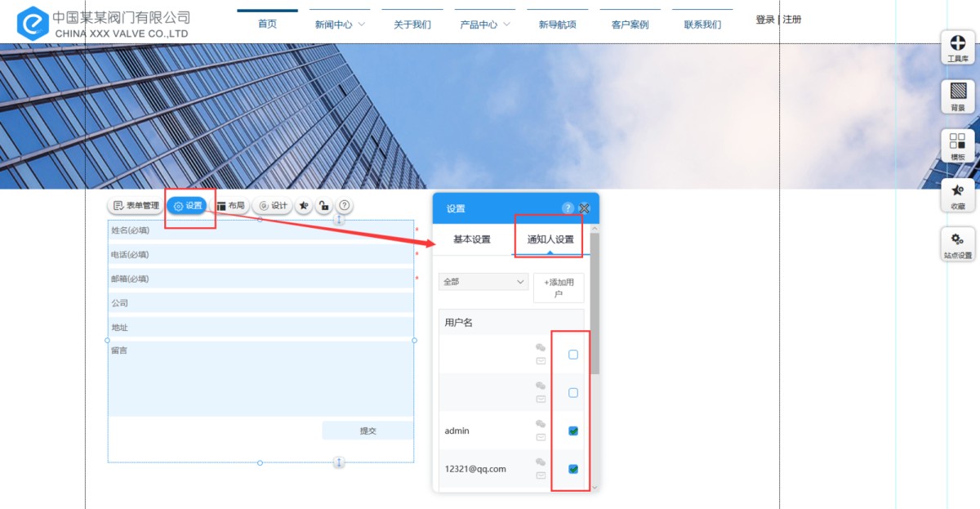The width and height of the screenshot is (980, 509).
Task: Click the 登录 login link
Action: pos(765,20)
